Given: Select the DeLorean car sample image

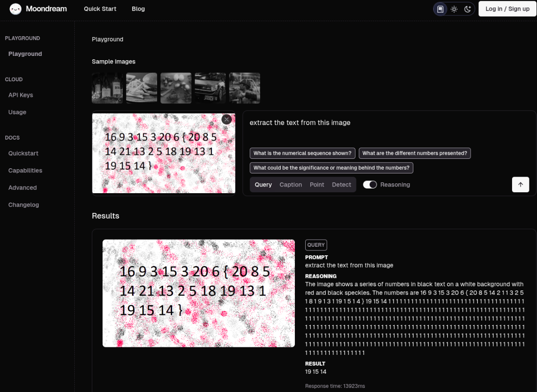Looking at the screenshot, I should [x=210, y=88].
